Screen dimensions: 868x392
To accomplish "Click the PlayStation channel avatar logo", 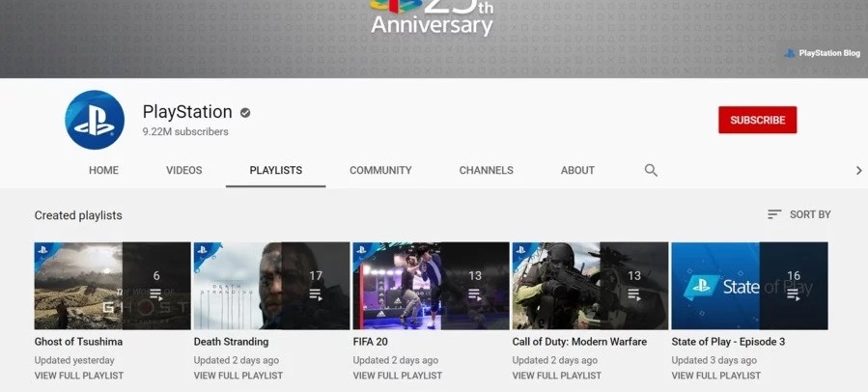I will (95, 121).
